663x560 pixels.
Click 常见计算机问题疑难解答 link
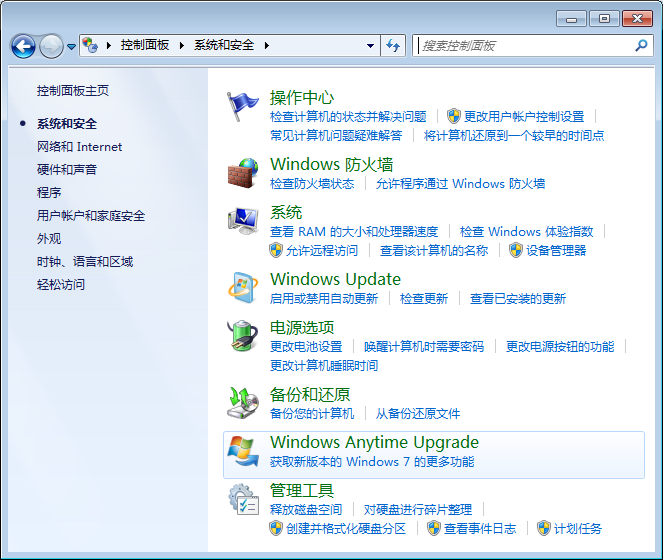point(336,135)
